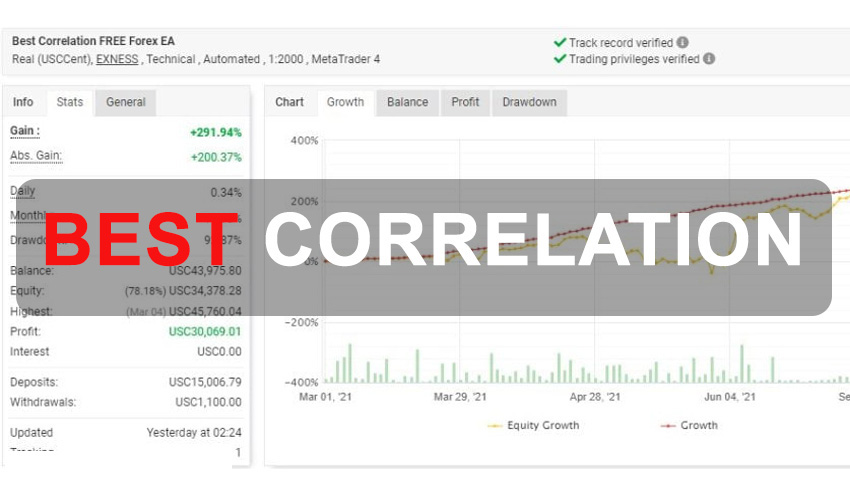Click the Interest label
Screen dimensions: 850x500
pyautogui.click(x=29, y=351)
